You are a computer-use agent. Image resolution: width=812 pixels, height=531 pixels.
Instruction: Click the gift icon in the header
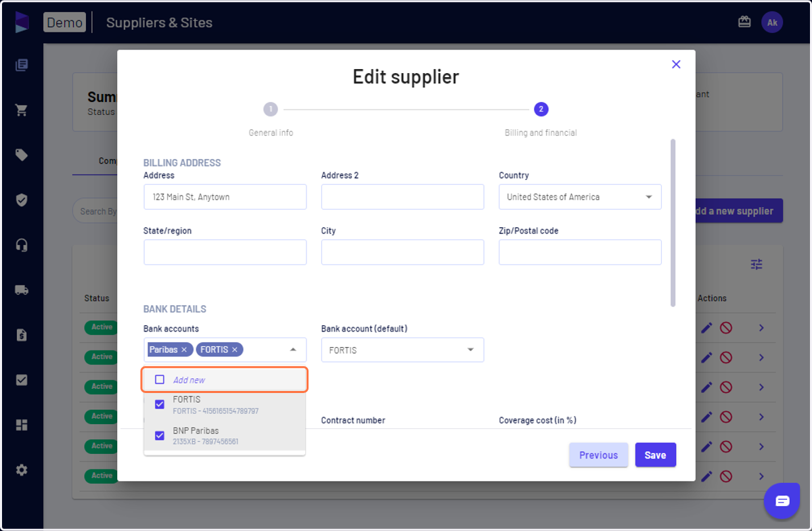click(x=744, y=22)
